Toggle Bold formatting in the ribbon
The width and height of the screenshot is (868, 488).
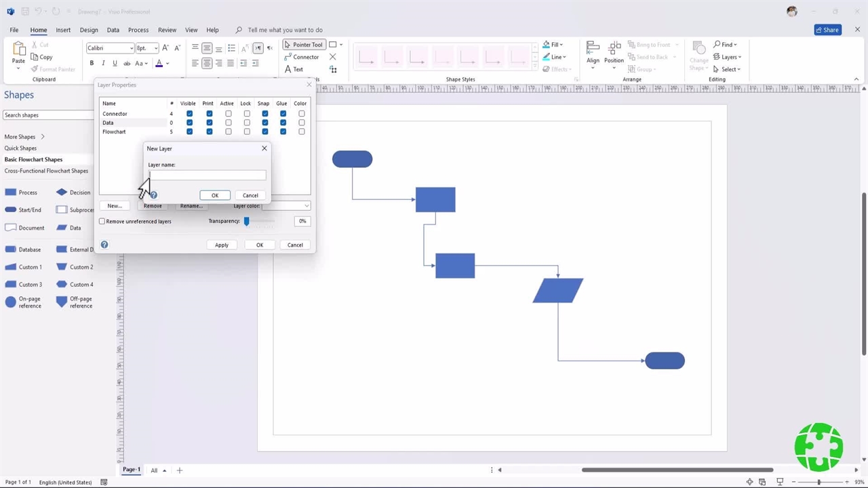[92, 63]
